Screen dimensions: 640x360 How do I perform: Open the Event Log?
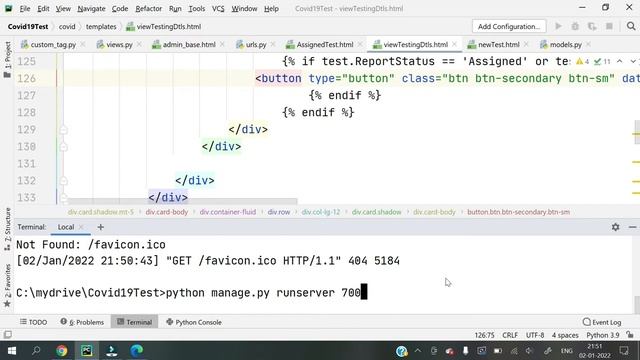[602, 322]
